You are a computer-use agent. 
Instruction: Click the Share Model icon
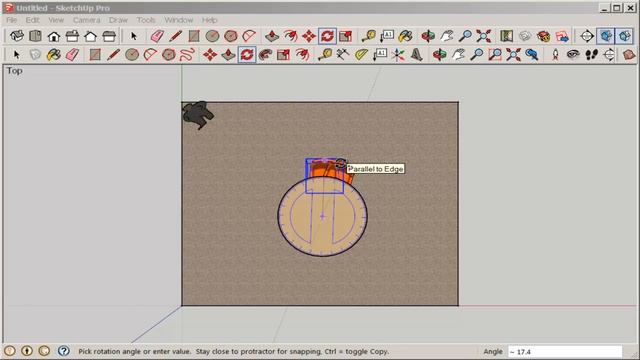pos(562,36)
